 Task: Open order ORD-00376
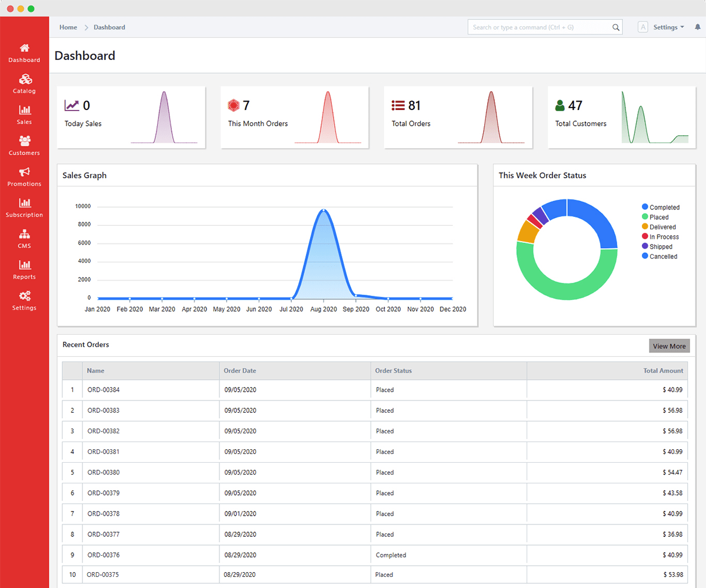[x=104, y=555]
